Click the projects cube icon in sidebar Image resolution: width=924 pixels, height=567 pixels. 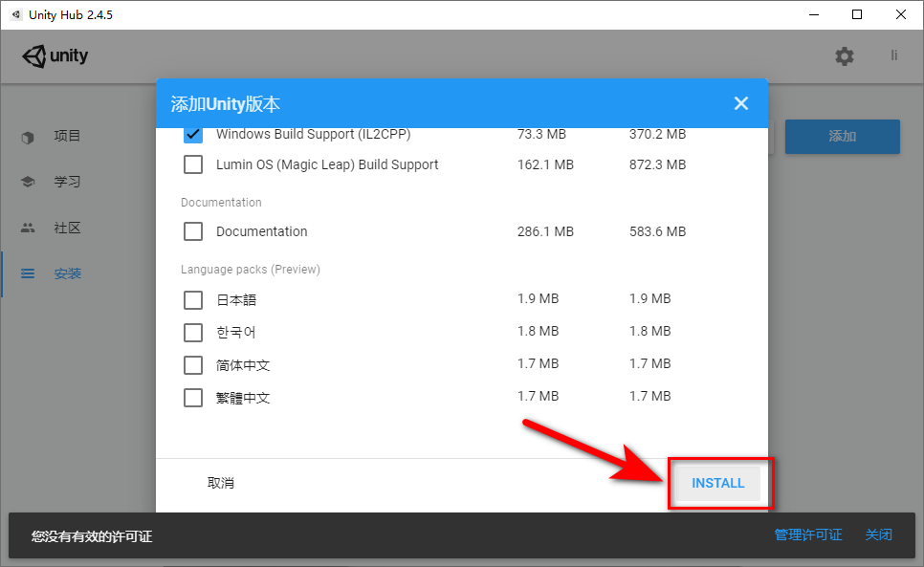click(x=28, y=137)
